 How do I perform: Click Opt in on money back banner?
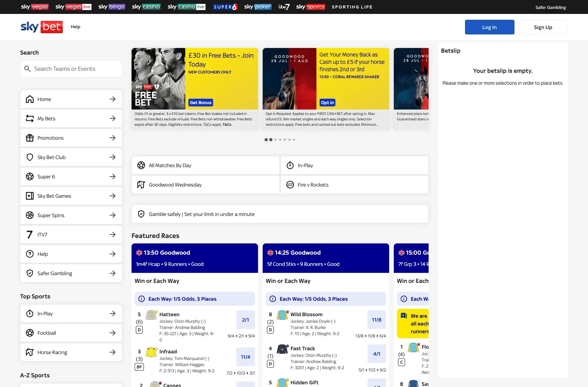[327, 103]
